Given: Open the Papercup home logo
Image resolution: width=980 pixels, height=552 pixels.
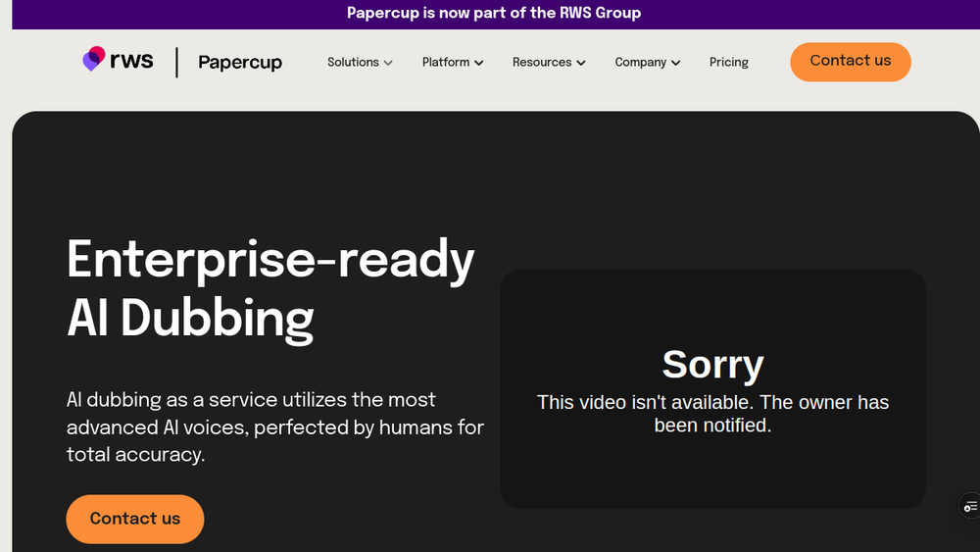Looking at the screenshot, I should 240,62.
